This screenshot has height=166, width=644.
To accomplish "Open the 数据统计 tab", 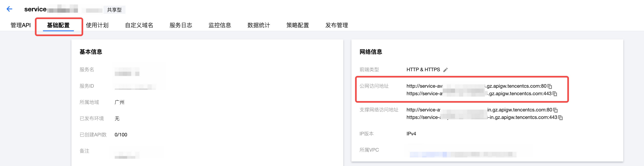I will pos(259,25).
